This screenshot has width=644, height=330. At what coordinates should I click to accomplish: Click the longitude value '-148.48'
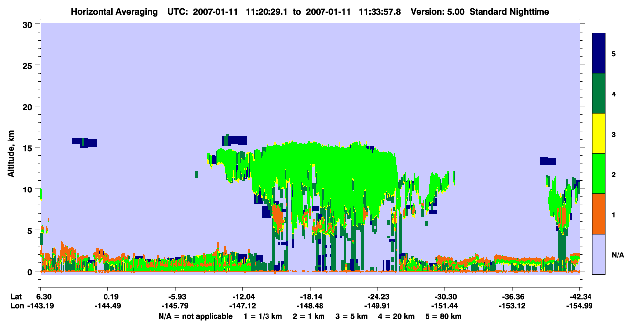click(x=310, y=306)
